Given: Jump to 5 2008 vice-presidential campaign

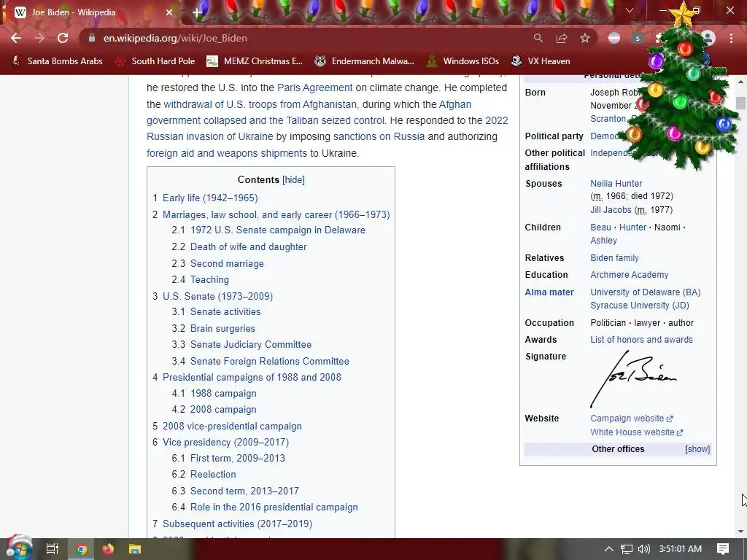Looking at the screenshot, I should click(232, 426).
